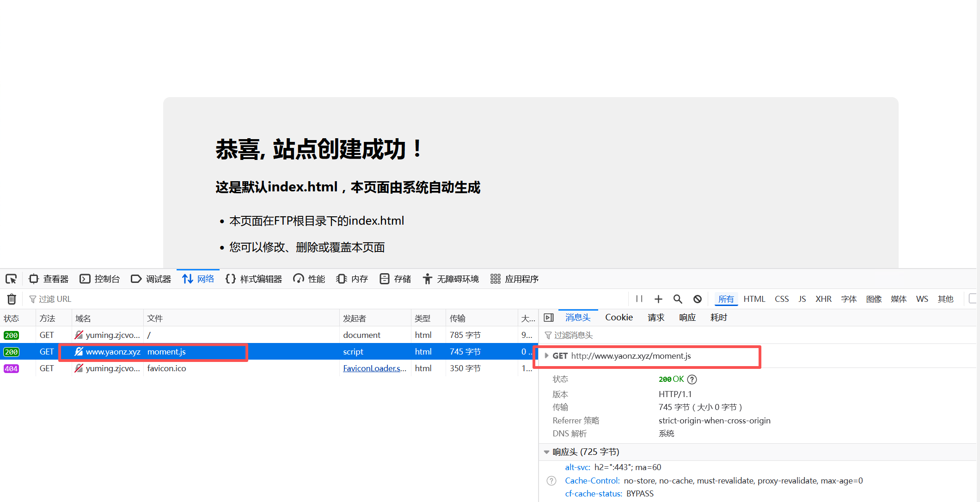
Task: Open the 响应 response tab
Action: [x=687, y=318]
